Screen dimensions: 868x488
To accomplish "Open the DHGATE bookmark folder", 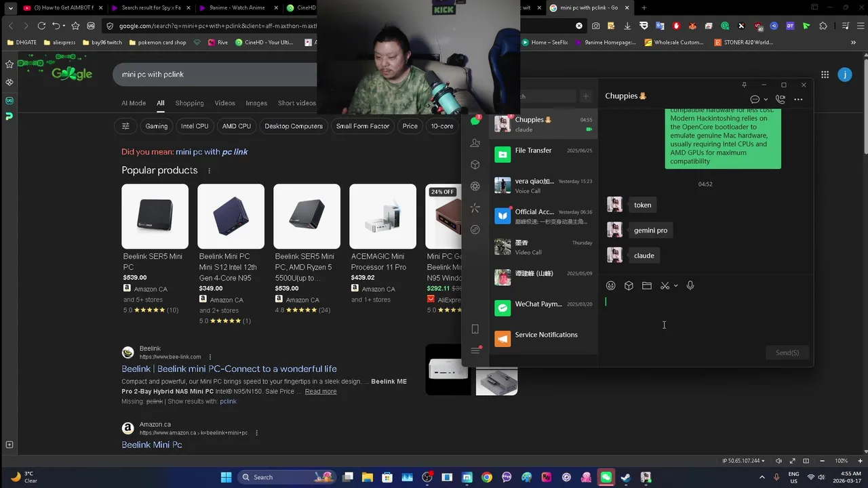I will [x=22, y=42].
